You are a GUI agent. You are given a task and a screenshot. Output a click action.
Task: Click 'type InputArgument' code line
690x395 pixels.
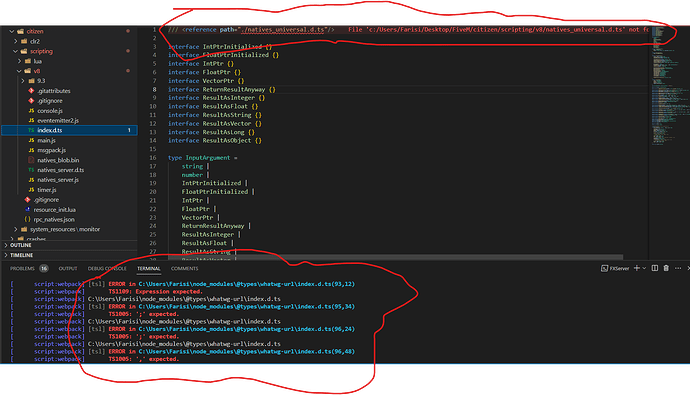click(x=202, y=157)
